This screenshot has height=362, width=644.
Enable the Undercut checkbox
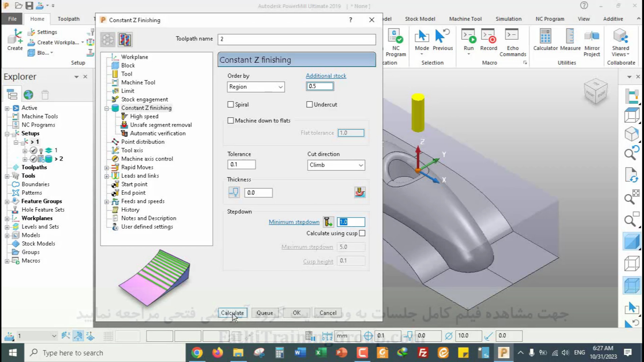[x=309, y=105]
